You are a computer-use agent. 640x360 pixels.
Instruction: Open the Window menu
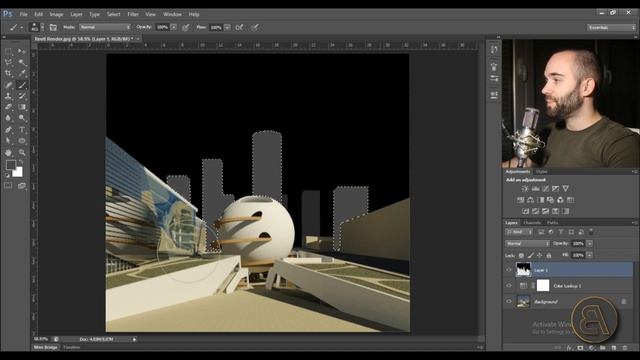pos(172,14)
